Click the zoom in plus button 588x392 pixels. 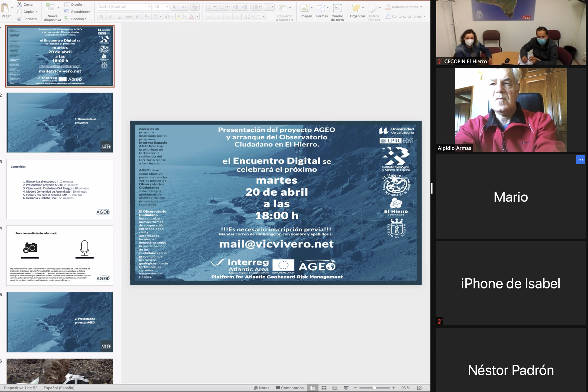(394, 388)
